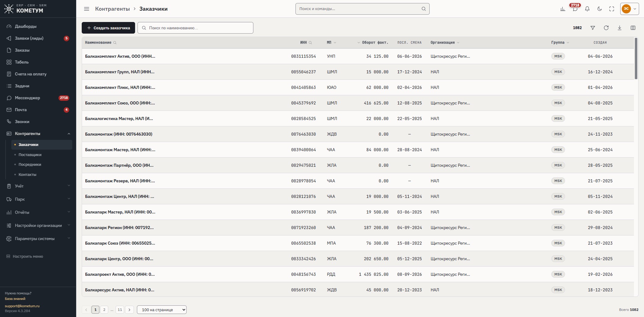Screen dimensions: 644x317
Task: Download the customers list export
Action: pyautogui.click(x=619, y=28)
